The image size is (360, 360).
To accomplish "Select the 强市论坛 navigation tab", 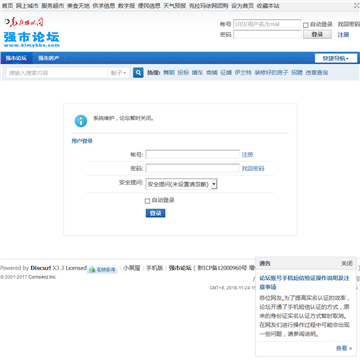I will click(x=16, y=58).
